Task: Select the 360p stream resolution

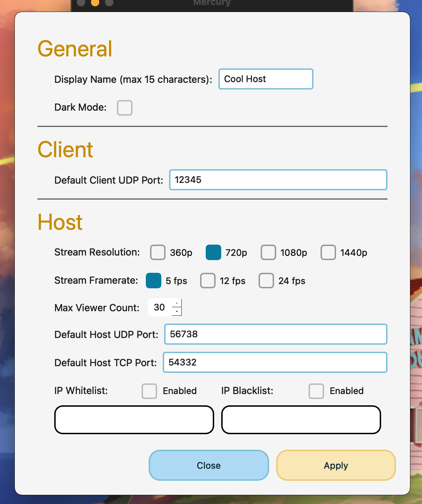Action: click(x=157, y=252)
